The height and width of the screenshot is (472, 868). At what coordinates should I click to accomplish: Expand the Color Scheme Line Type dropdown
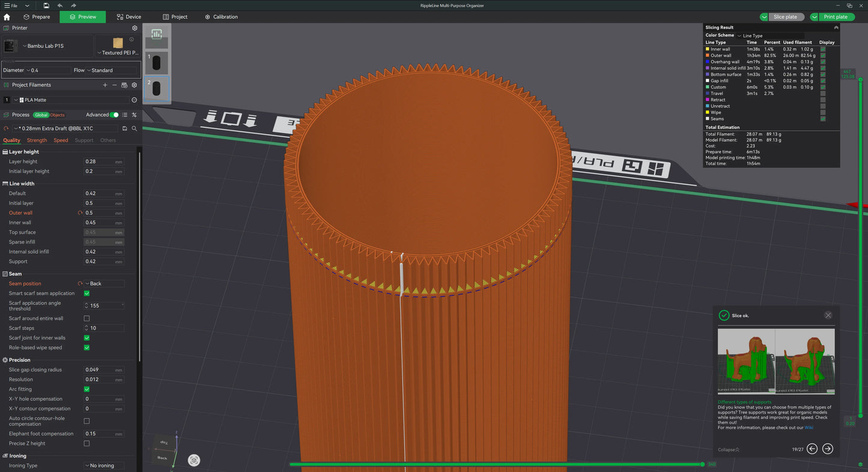coord(750,36)
